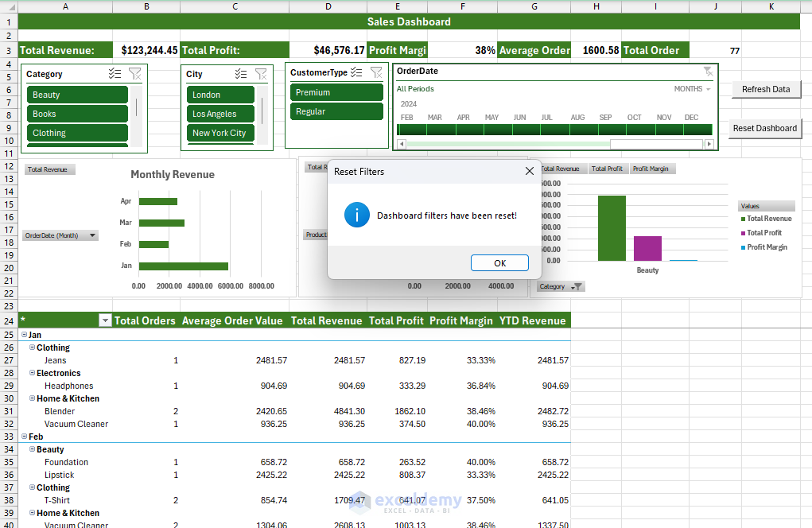Open pivot table row label filter dropdown

tap(105, 321)
